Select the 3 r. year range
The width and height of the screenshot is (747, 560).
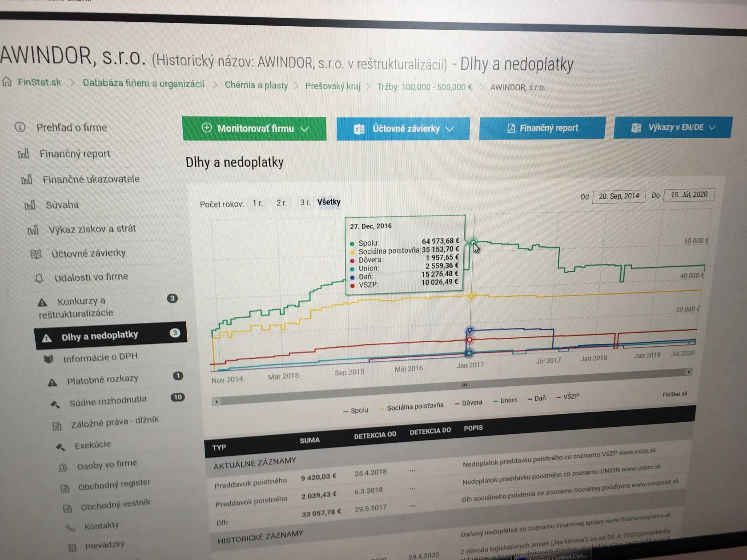coord(305,202)
